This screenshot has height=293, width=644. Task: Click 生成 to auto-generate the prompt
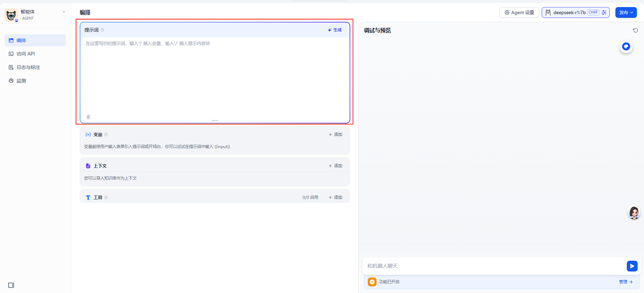click(335, 30)
